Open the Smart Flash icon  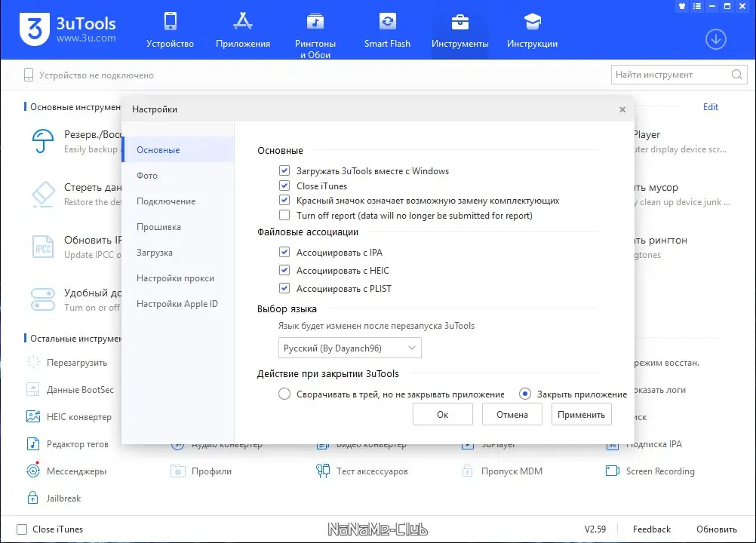pyautogui.click(x=388, y=21)
